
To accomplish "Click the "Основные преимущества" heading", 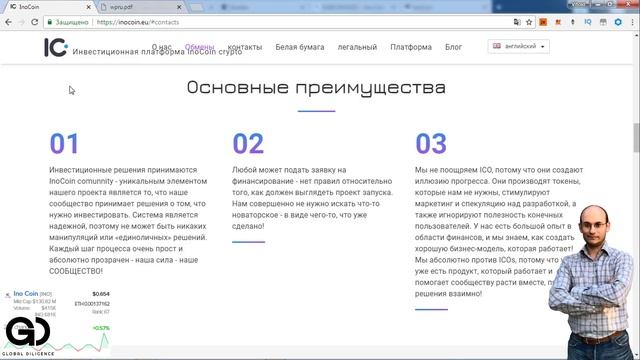I will tap(316, 87).
